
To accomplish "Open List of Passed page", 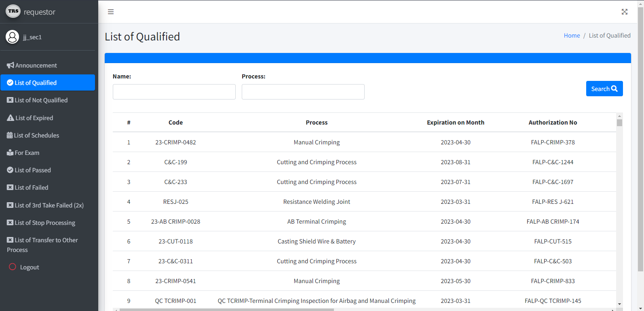I will [32, 170].
